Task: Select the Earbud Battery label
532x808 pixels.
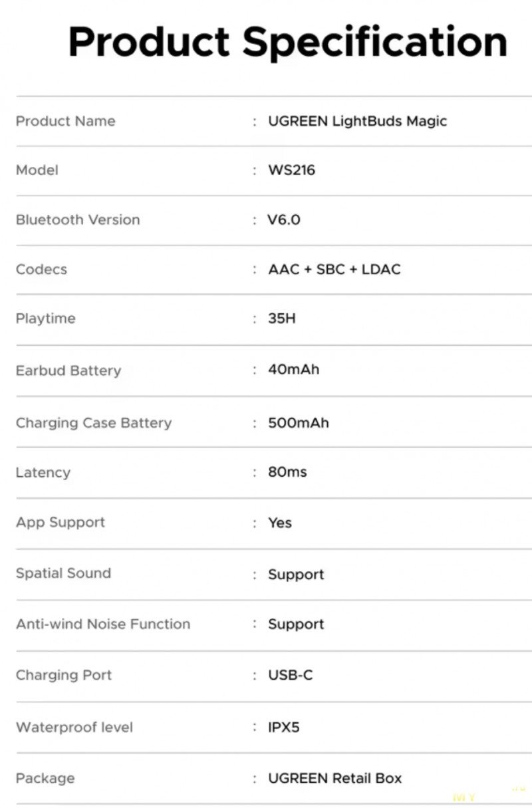Action: point(68,370)
